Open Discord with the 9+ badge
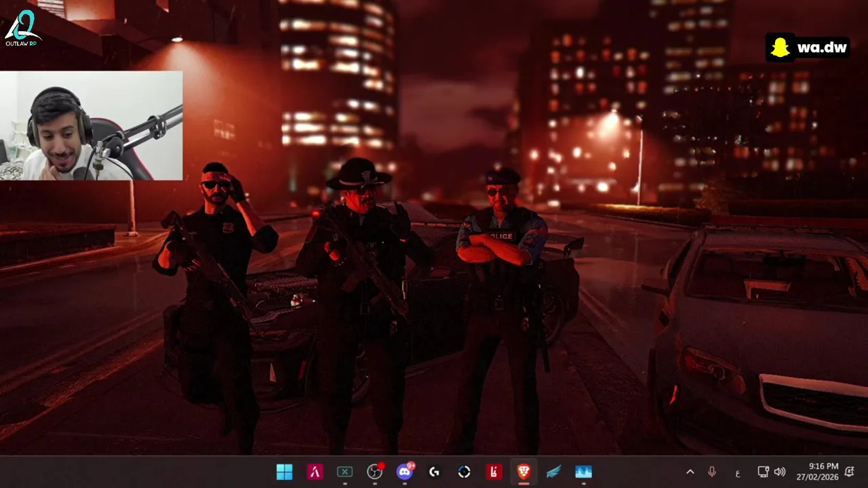This screenshot has height=488, width=868. pyautogui.click(x=405, y=472)
